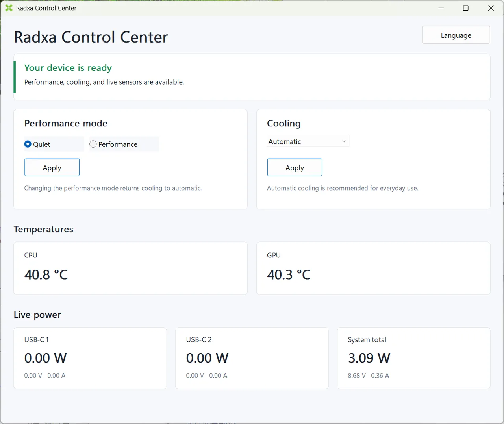504x424 pixels.
Task: Click the CPU temperature value 40.8 °C
Action: [x=46, y=274]
